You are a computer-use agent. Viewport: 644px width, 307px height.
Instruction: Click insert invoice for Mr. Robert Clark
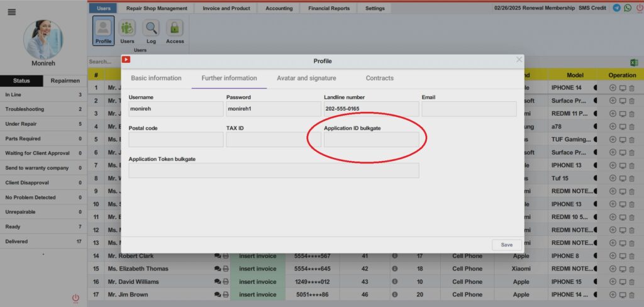(258, 255)
